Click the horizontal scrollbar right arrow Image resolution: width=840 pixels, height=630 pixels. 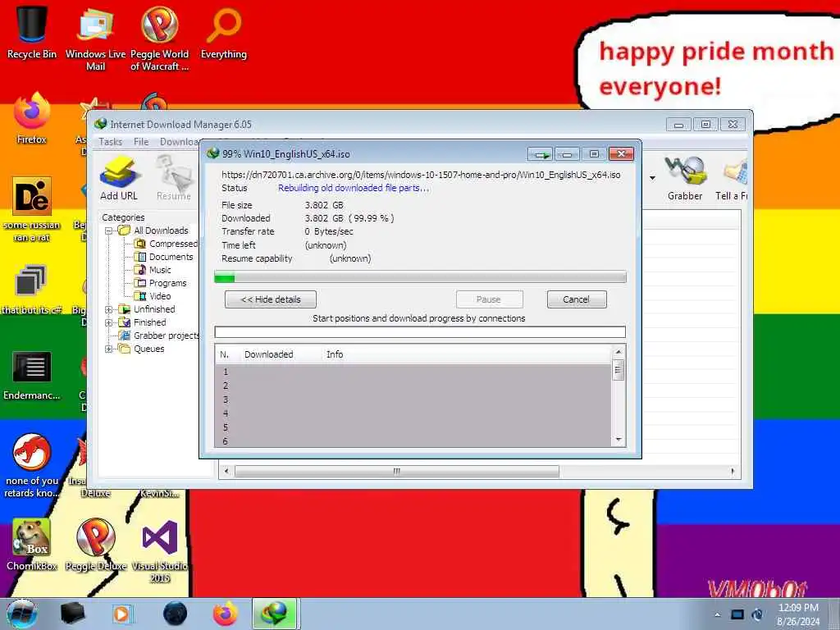pos(733,472)
